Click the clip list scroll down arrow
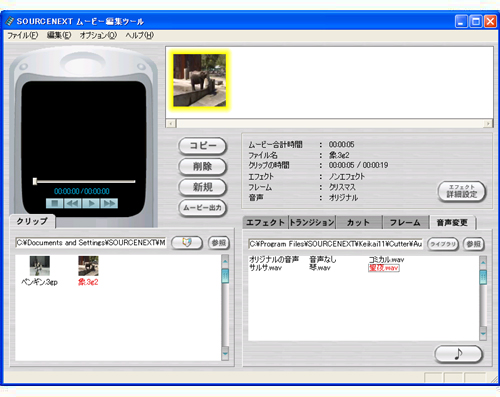 (225, 354)
